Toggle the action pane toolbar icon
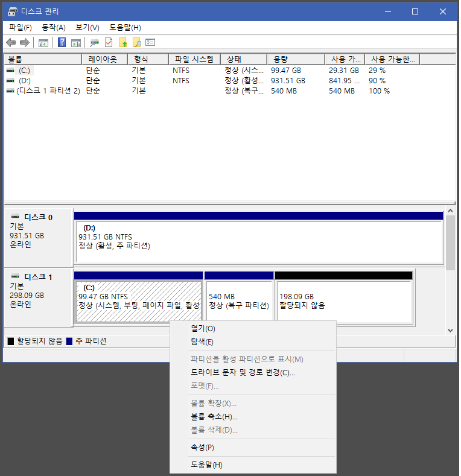Screen dimensions: 461x476 [76, 42]
